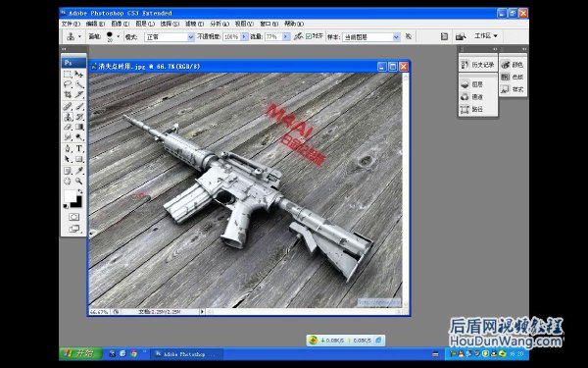Open the Window menu
Image resolution: width=588 pixels, height=368 pixels.
point(269,24)
